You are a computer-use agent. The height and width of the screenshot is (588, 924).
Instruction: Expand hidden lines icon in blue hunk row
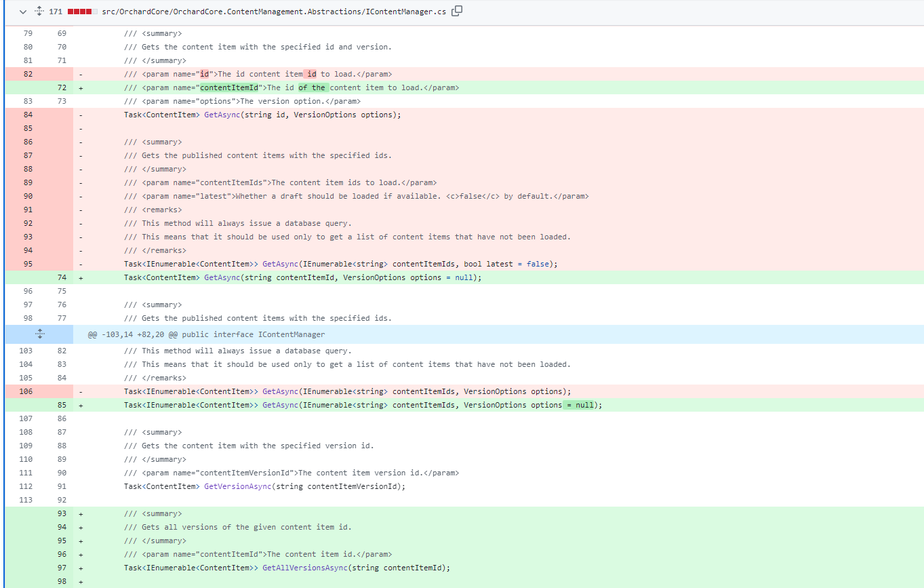(39, 334)
